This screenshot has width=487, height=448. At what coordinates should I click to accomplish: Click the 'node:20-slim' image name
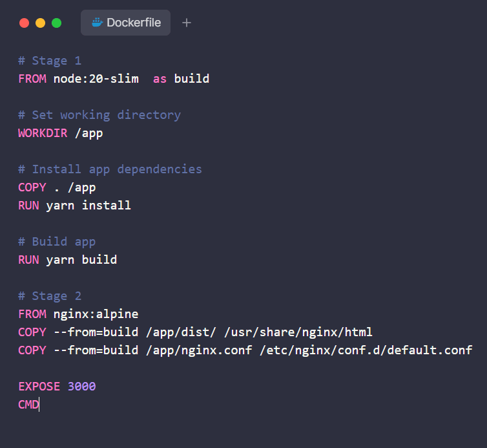point(96,79)
